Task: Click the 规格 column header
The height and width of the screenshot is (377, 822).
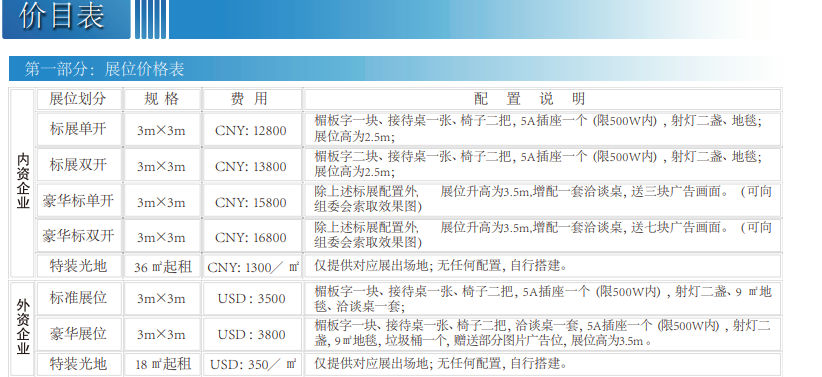Action: click(x=162, y=99)
